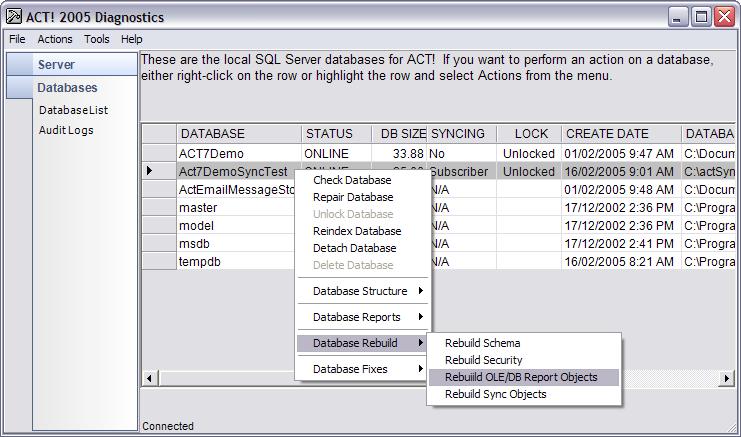Select the Databases sidebar section
Screen dimensions: 741x437
pyautogui.click(x=72, y=87)
